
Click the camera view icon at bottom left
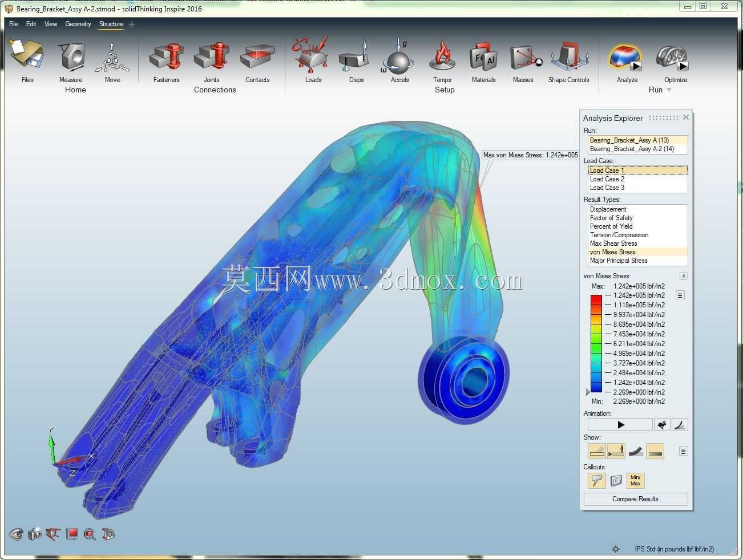coord(35,534)
